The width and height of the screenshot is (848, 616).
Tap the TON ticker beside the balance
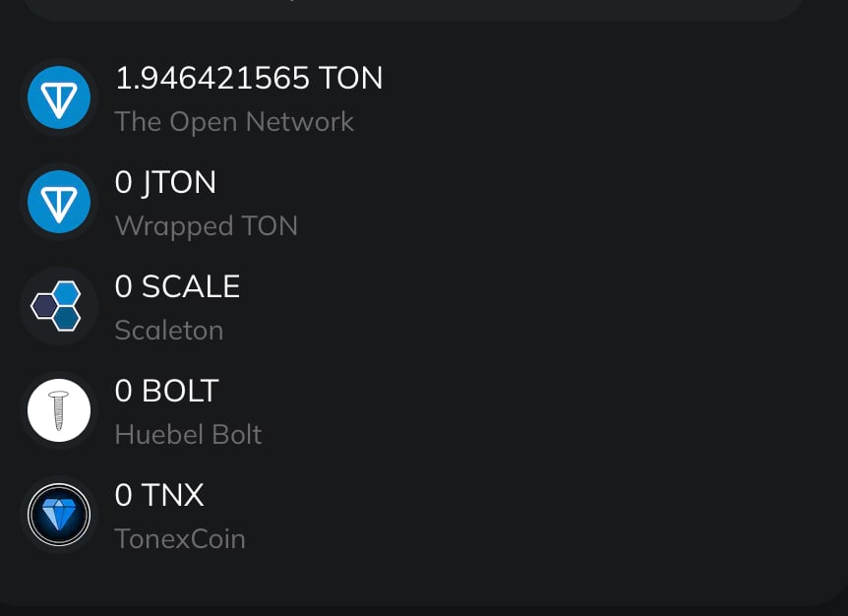(x=351, y=79)
